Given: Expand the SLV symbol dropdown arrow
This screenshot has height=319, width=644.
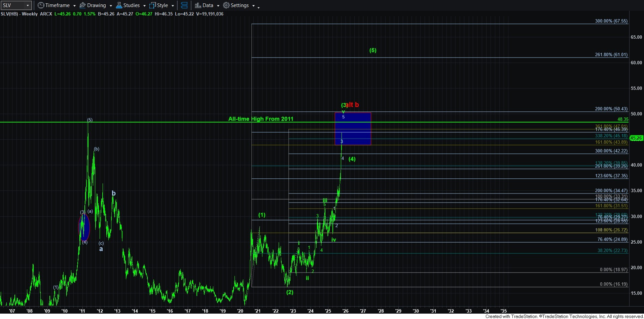Looking at the screenshot, I should pos(28,5).
